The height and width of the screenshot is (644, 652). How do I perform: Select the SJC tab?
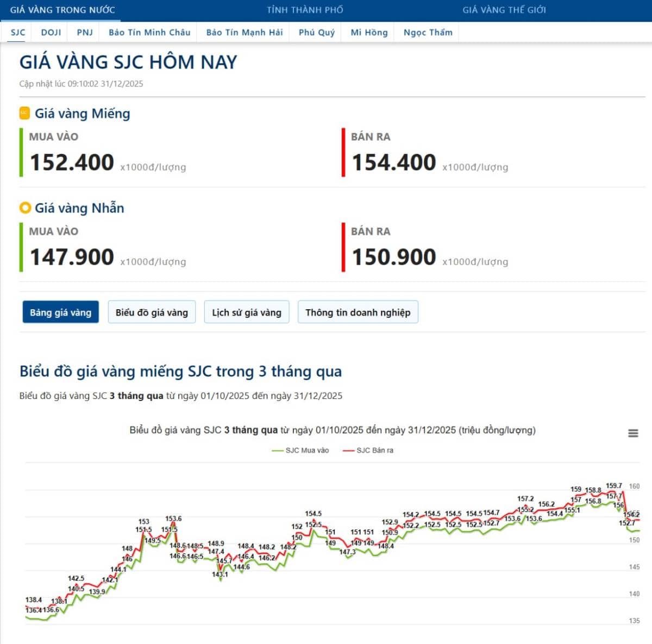pos(18,32)
